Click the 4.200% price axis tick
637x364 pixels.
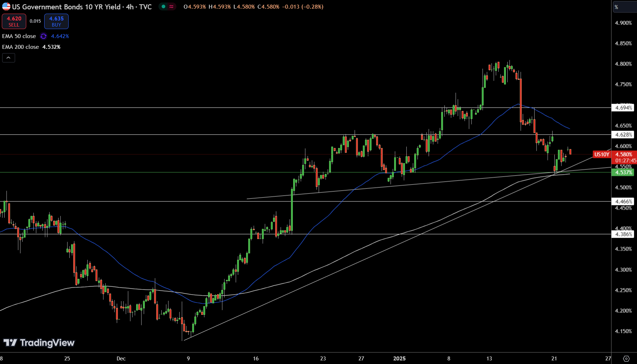[x=623, y=311]
